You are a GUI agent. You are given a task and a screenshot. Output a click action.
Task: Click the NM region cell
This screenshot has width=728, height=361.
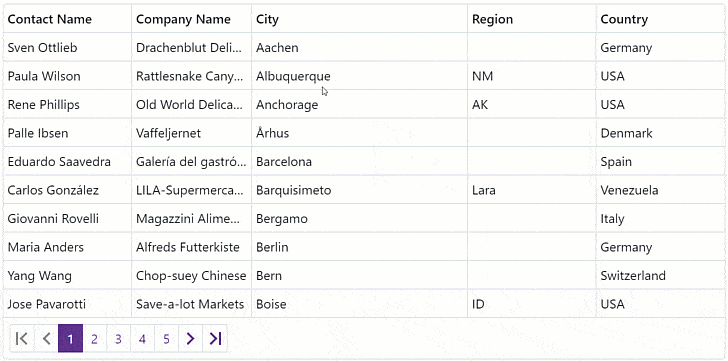tap(532, 76)
